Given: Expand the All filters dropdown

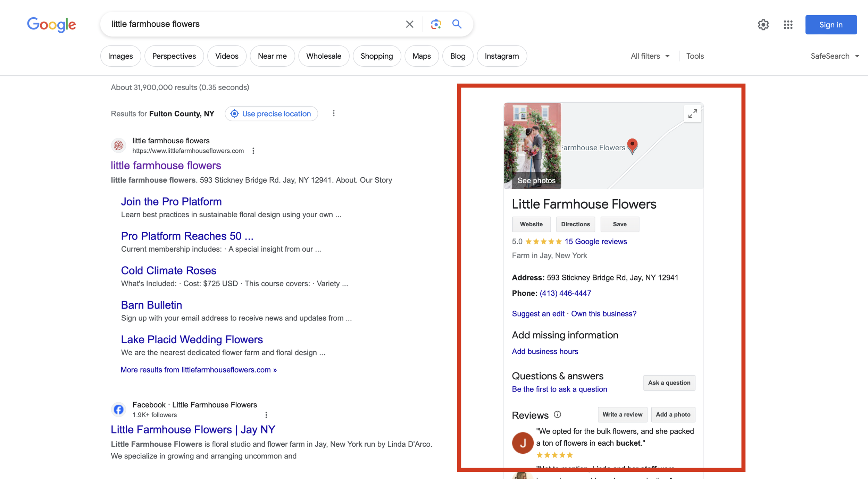Looking at the screenshot, I should click(650, 56).
